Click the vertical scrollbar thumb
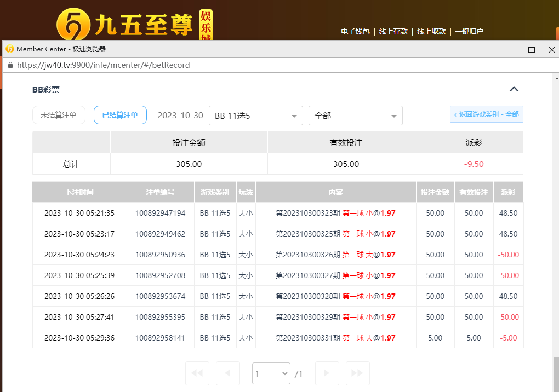 pos(556,374)
